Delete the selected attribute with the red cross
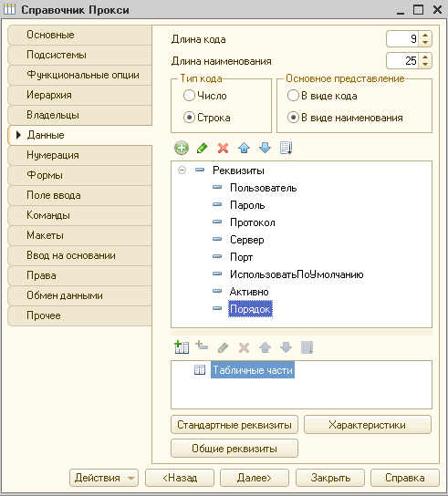 click(x=223, y=148)
